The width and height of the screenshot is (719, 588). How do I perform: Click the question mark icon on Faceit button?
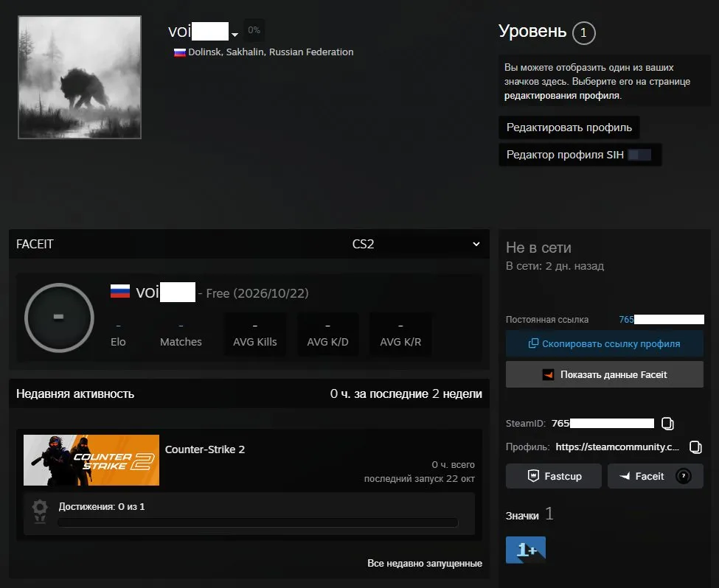pyautogui.click(x=683, y=476)
